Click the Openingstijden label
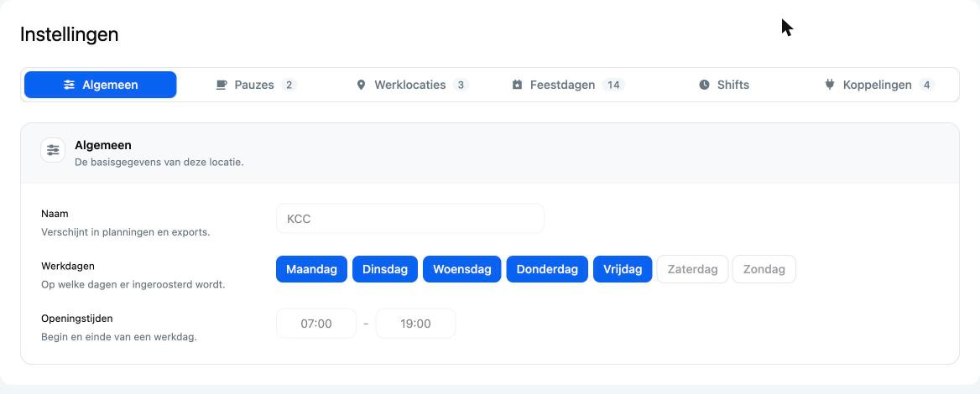980x394 pixels. (x=77, y=319)
